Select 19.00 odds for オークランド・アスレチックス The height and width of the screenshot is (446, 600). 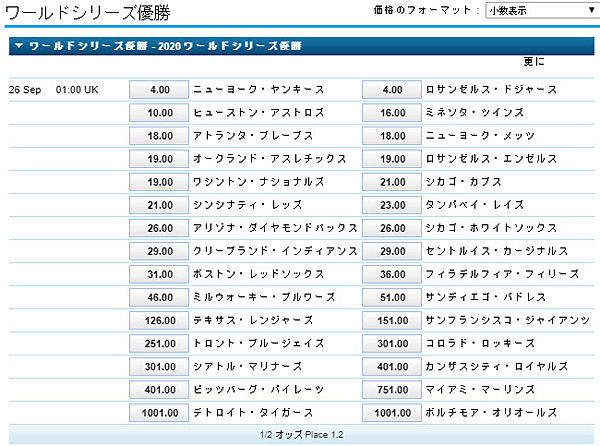(x=159, y=159)
